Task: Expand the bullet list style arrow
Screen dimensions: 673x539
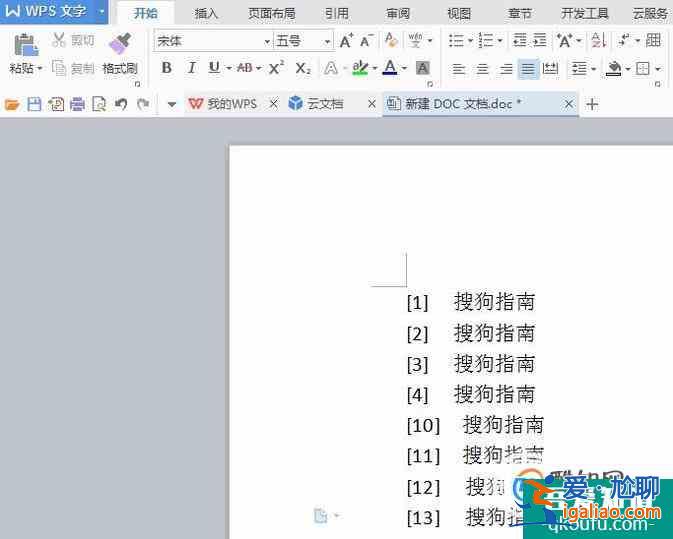Action: [470, 41]
